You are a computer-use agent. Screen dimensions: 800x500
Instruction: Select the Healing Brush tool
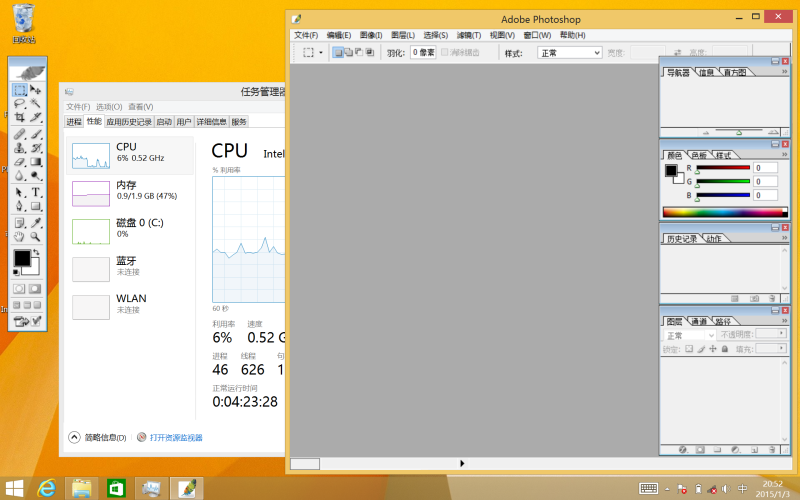pos(19,134)
